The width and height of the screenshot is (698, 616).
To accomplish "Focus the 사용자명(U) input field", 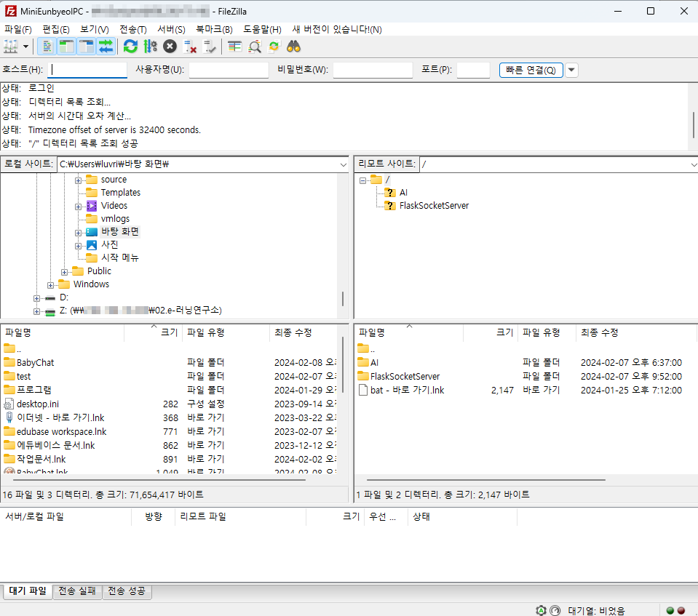I will (229, 70).
